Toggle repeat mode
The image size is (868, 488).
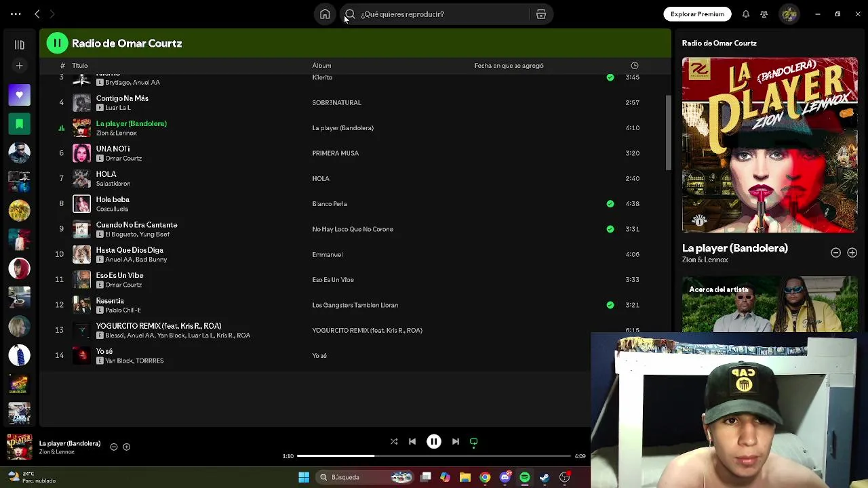point(474,442)
